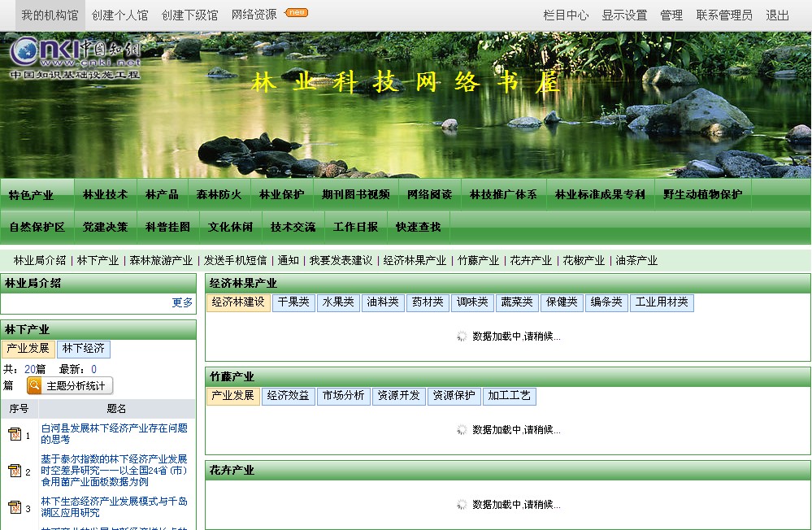Switch to 工业用材类 tab

pyautogui.click(x=662, y=302)
